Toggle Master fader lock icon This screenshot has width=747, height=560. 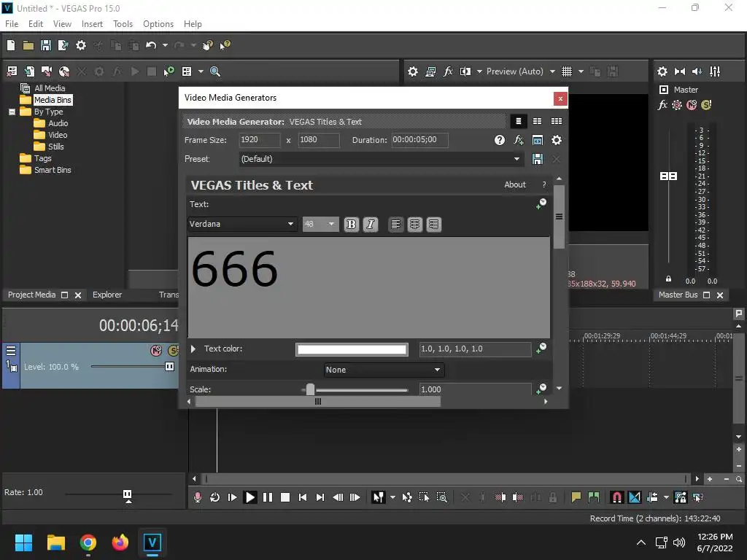[668, 279]
